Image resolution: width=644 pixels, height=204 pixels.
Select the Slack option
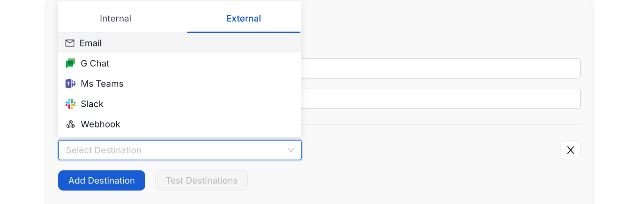click(x=92, y=104)
